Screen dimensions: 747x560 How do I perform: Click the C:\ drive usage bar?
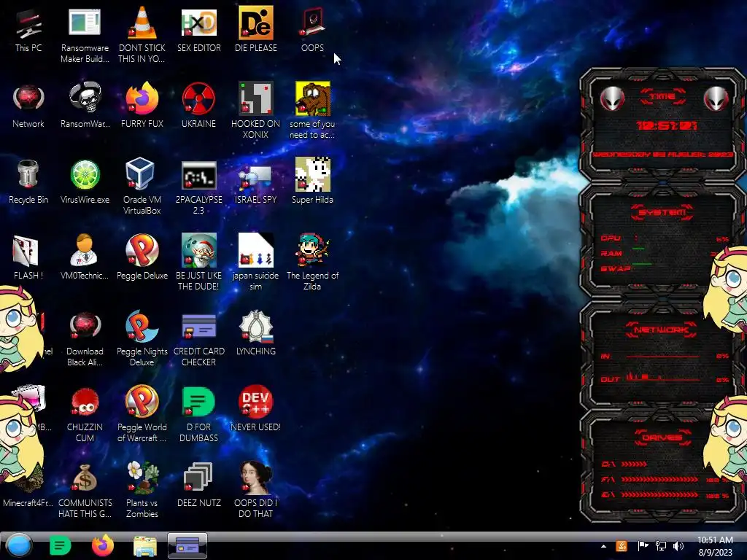634,464
